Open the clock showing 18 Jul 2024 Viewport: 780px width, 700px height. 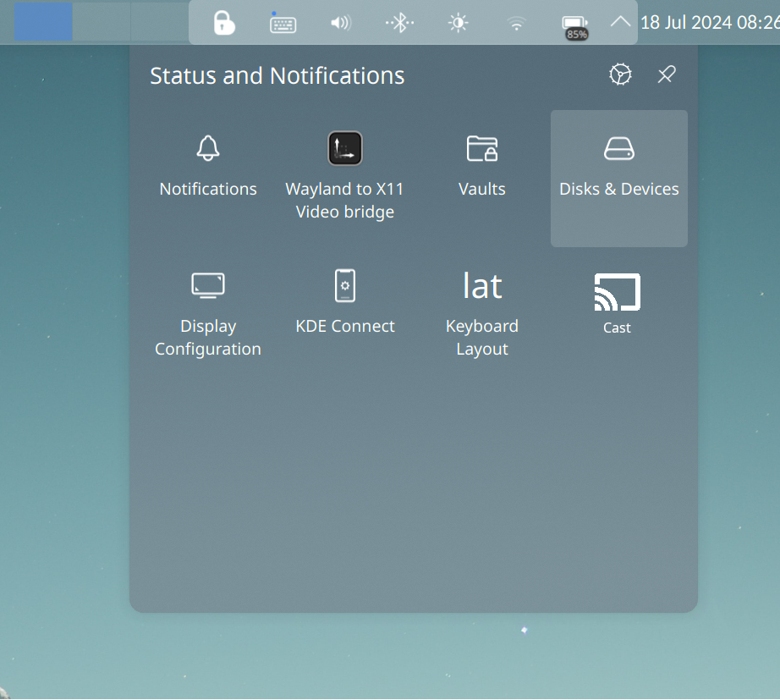coord(710,22)
